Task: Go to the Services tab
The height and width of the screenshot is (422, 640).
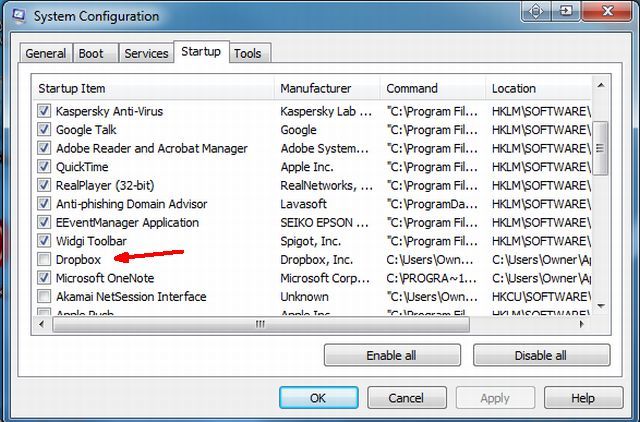Action: coord(146,53)
